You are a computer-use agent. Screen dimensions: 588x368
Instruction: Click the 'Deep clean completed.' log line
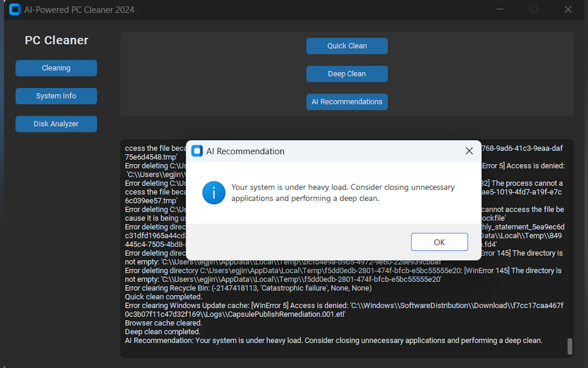click(163, 332)
